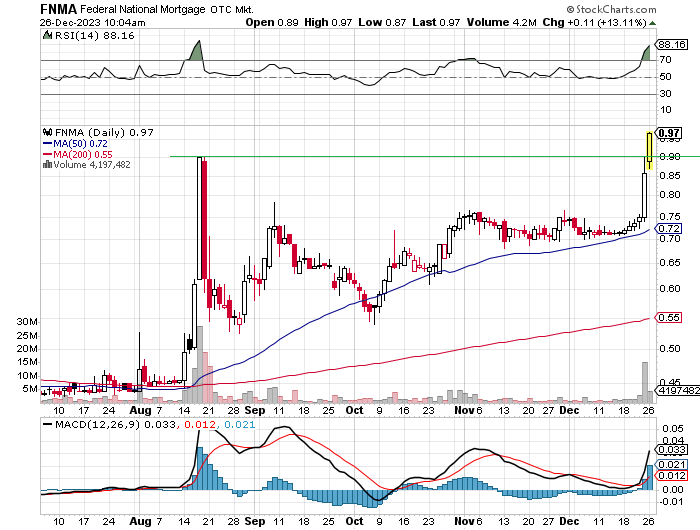Click the 0.97 last price tag
This screenshot has width=700, height=530.
coord(668,133)
